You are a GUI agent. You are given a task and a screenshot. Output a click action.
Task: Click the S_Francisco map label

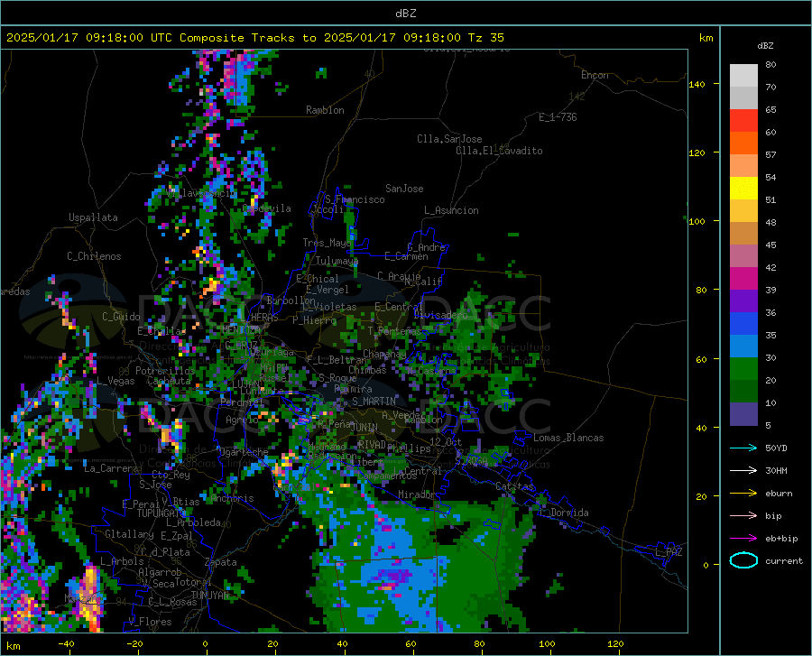355,199
